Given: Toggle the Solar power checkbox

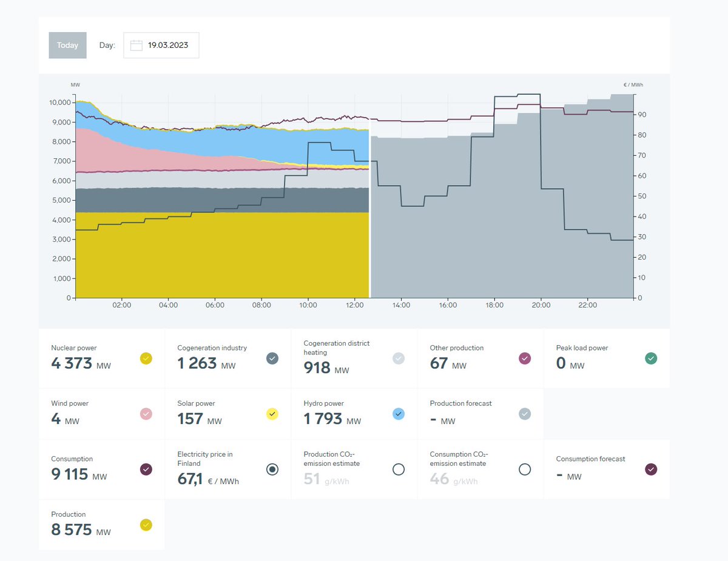Looking at the screenshot, I should 272,414.
